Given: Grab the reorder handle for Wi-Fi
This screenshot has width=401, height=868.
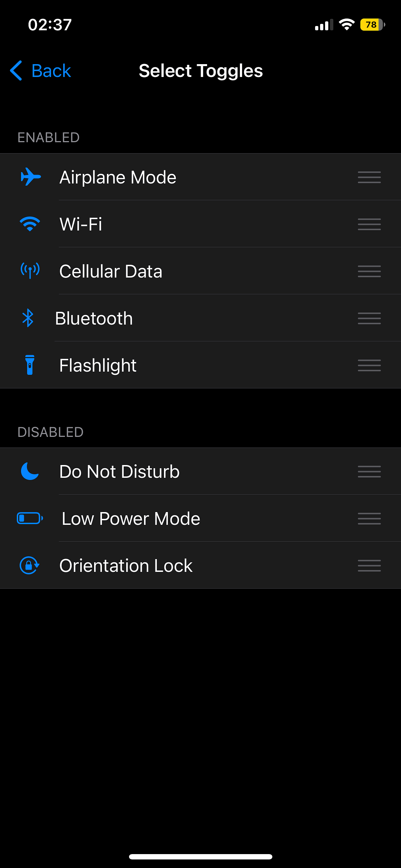Looking at the screenshot, I should click(369, 224).
